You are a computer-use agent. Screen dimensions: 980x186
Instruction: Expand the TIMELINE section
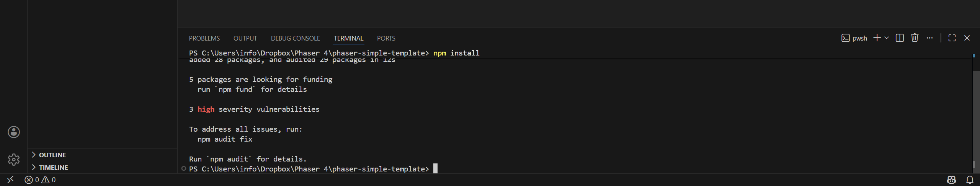pyautogui.click(x=53, y=168)
